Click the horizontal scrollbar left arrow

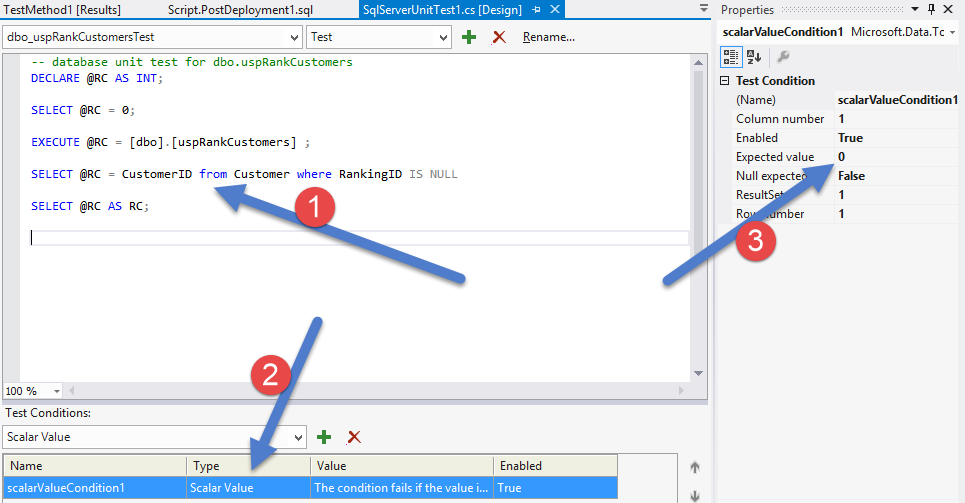[72, 390]
